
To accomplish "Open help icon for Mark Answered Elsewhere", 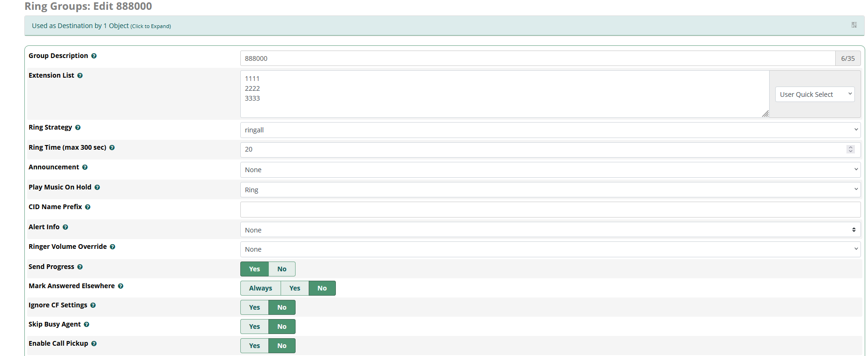I will tap(120, 286).
